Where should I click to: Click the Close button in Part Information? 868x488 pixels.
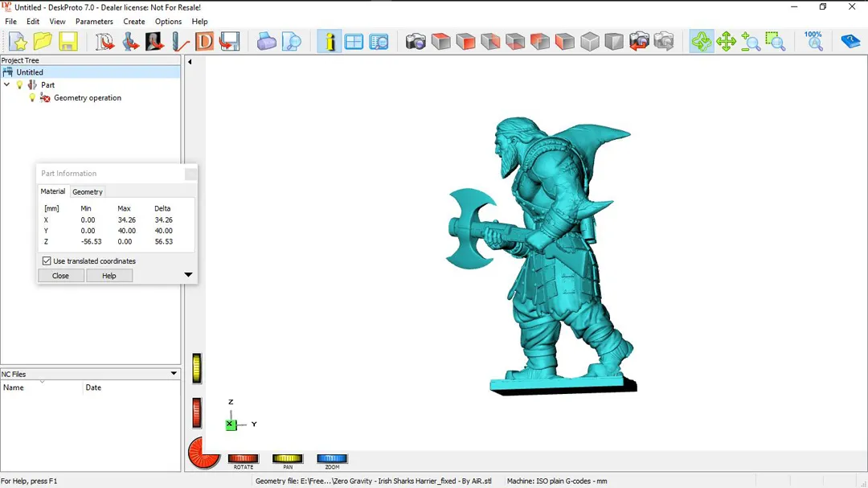61,276
